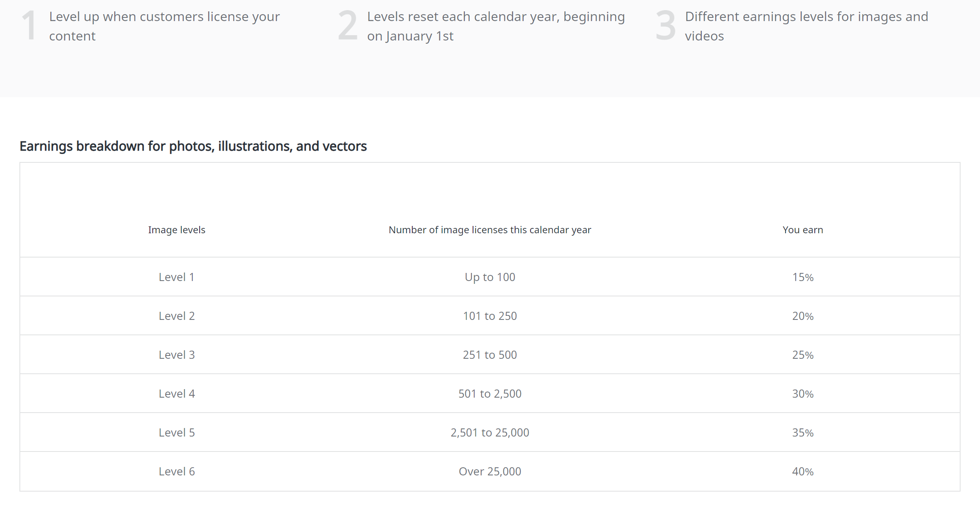Viewport: 980px width, 526px height.
Task: Select the Level 3 row label
Action: pos(177,355)
